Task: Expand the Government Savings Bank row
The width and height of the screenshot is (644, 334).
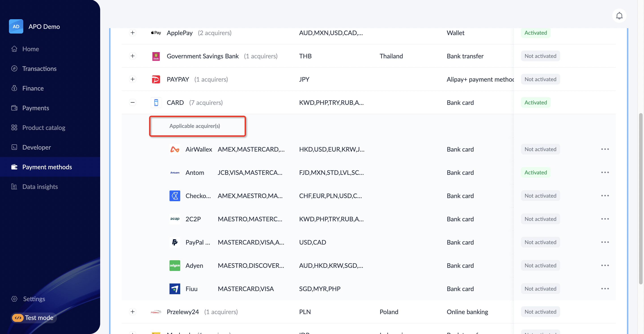Action: point(133,56)
